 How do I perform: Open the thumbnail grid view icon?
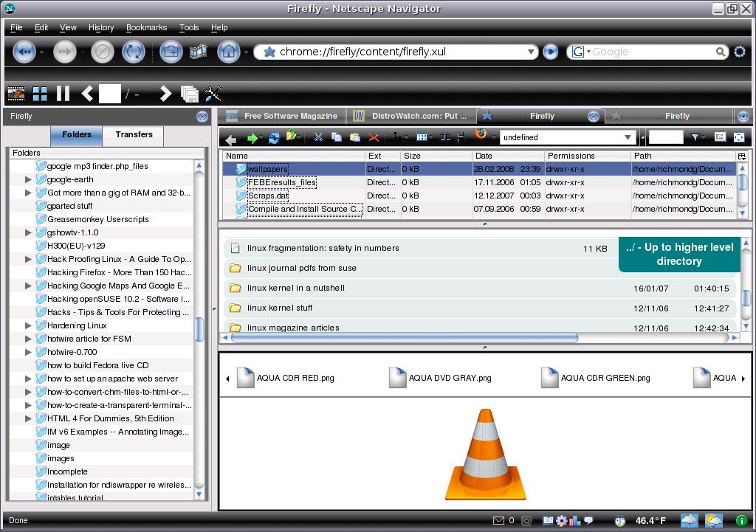(40, 94)
